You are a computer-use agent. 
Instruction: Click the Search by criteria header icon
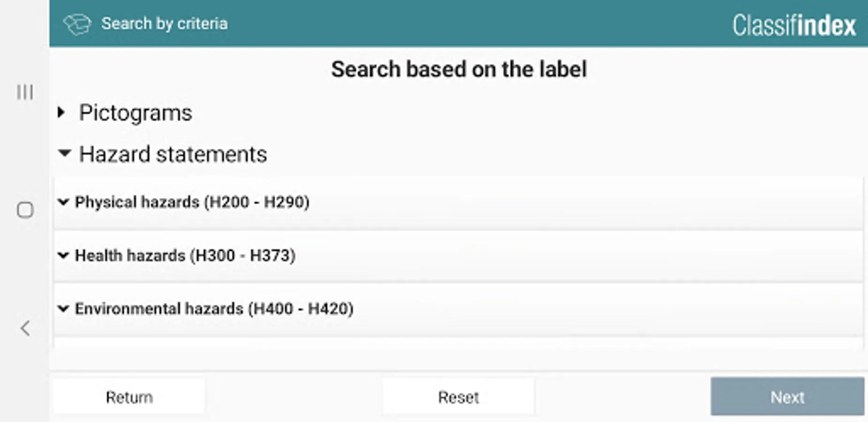point(77,24)
